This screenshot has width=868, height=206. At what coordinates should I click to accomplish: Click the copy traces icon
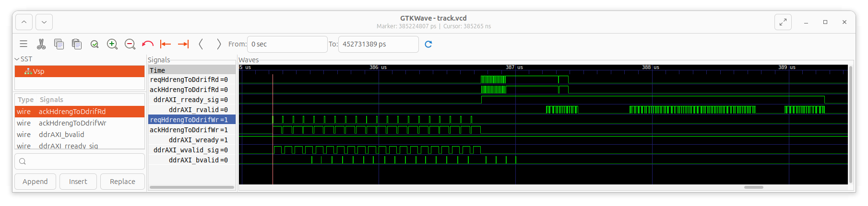pyautogui.click(x=59, y=44)
